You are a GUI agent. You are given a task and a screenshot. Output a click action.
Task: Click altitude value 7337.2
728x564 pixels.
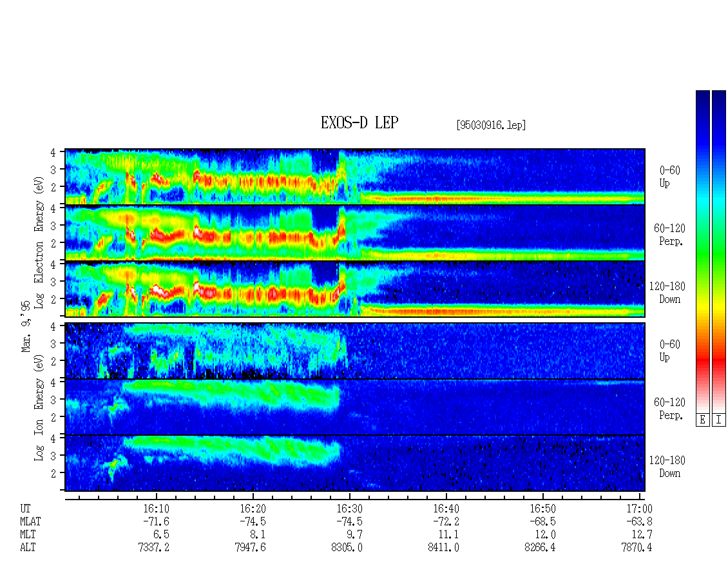click(x=154, y=548)
